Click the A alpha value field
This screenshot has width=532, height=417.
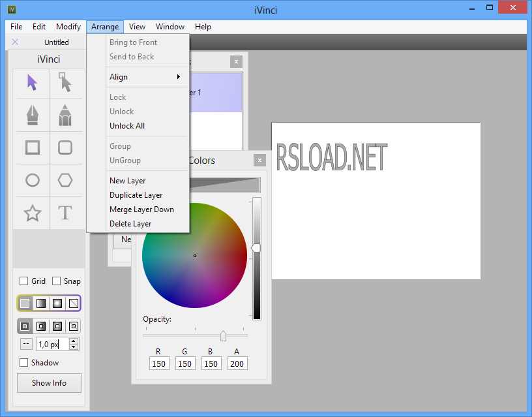tap(237, 363)
